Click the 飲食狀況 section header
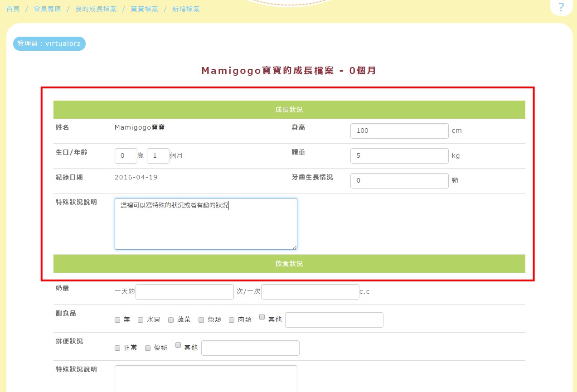The height and width of the screenshot is (392, 577). [289, 264]
